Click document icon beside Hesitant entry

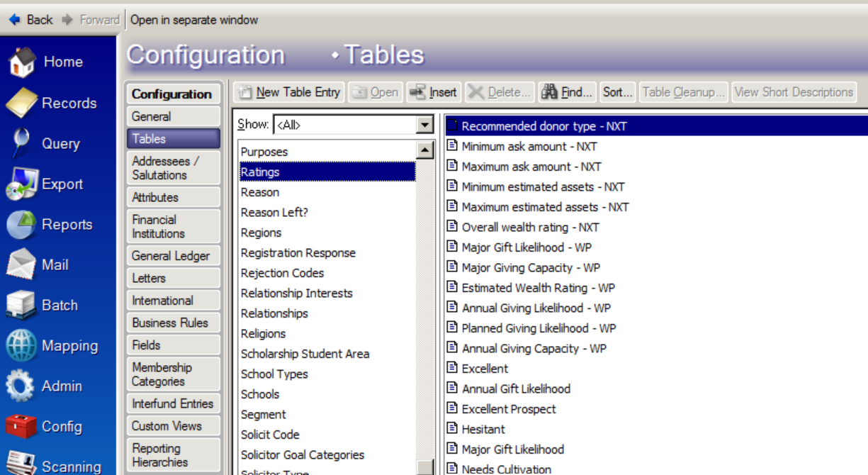pos(452,429)
